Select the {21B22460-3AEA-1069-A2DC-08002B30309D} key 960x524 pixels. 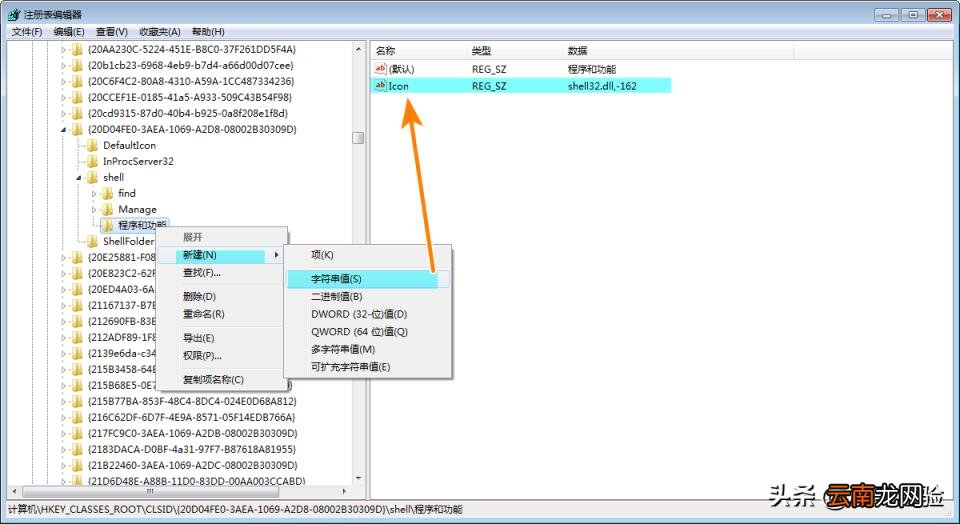[192, 465]
